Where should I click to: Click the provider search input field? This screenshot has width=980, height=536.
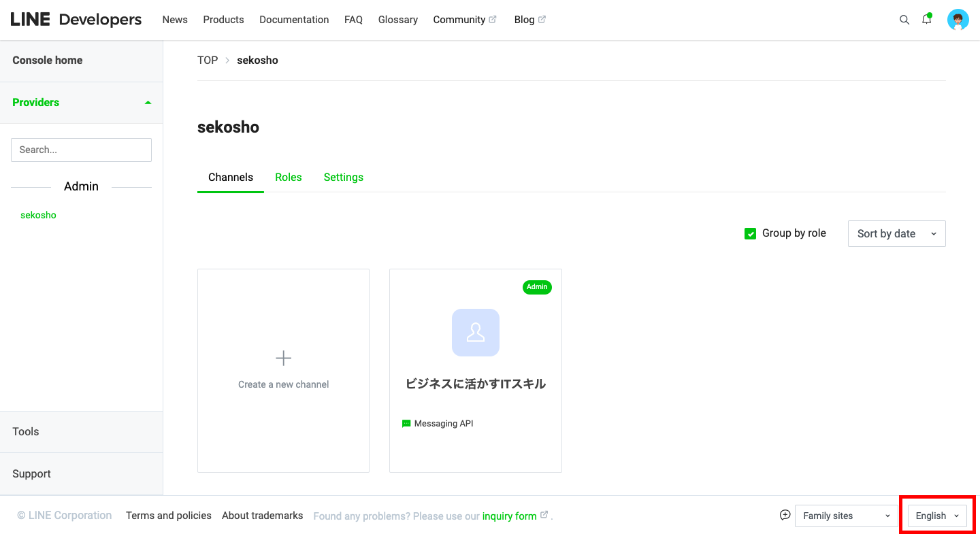[x=81, y=150]
